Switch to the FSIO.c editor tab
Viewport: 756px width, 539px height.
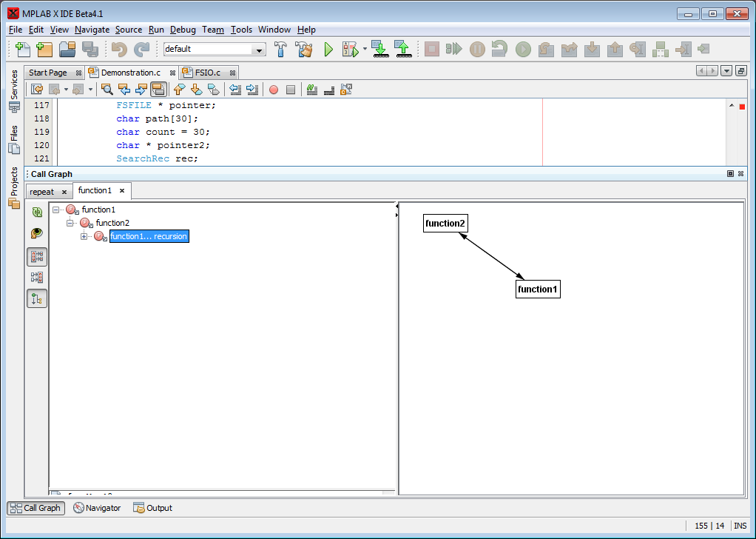[207, 73]
